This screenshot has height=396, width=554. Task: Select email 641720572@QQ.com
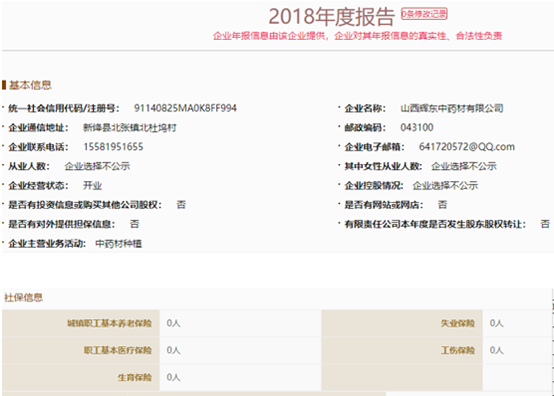pos(467,147)
